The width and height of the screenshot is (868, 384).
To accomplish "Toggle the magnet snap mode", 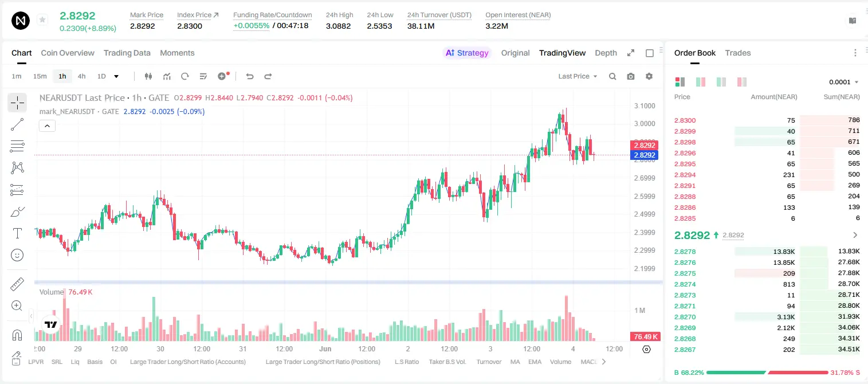I will pyautogui.click(x=17, y=335).
